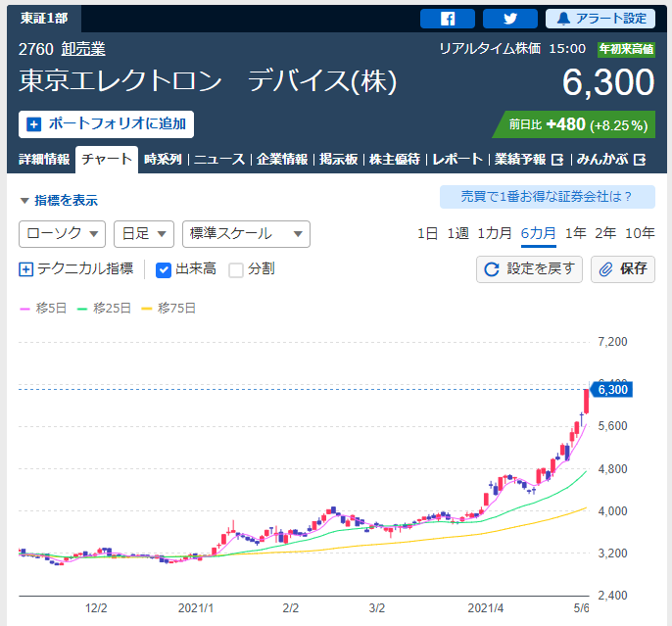The image size is (672, 626).
Task: Click the 移75日 moving average legend
Action: 168,308
